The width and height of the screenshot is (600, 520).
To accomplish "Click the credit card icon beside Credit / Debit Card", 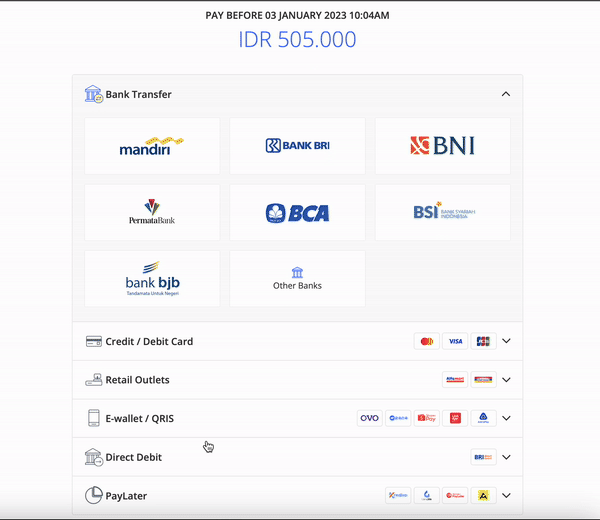I will (94, 341).
